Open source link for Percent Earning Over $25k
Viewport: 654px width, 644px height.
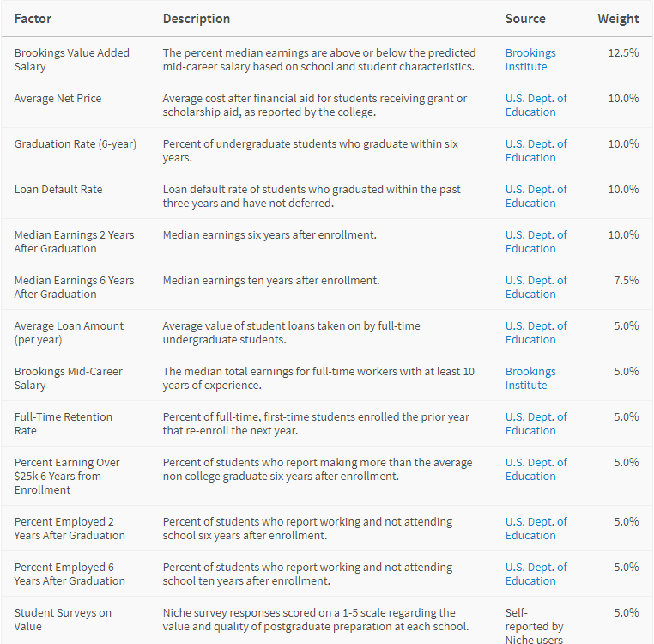[536, 469]
